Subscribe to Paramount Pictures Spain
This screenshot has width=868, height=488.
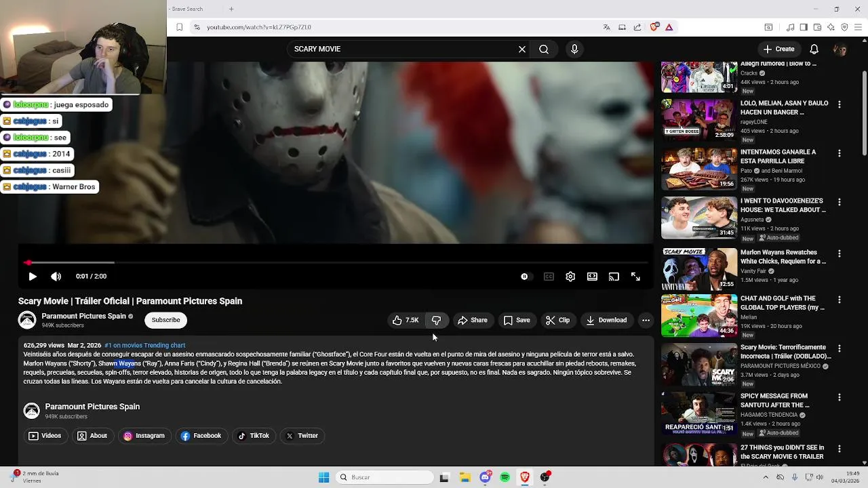(x=166, y=320)
